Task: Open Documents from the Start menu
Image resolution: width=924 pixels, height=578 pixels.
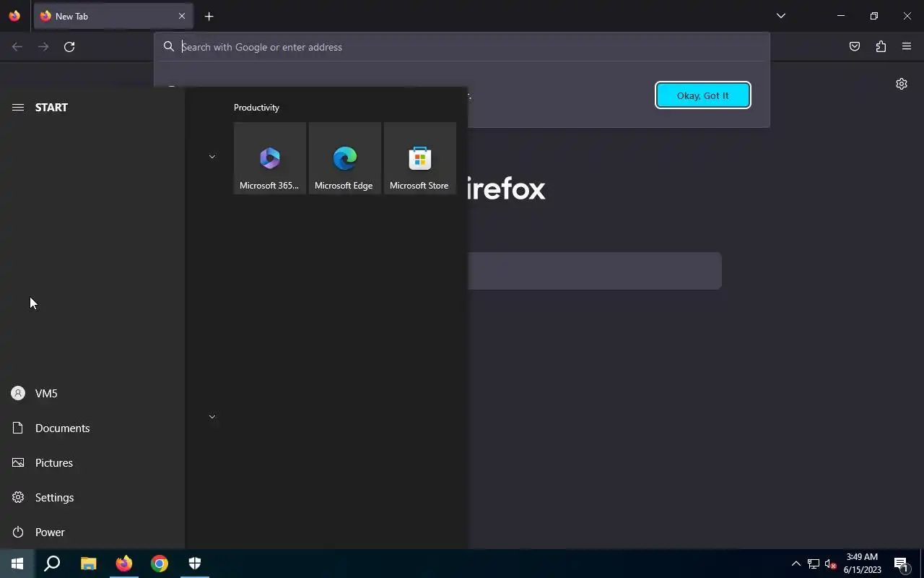Action: pos(92,428)
